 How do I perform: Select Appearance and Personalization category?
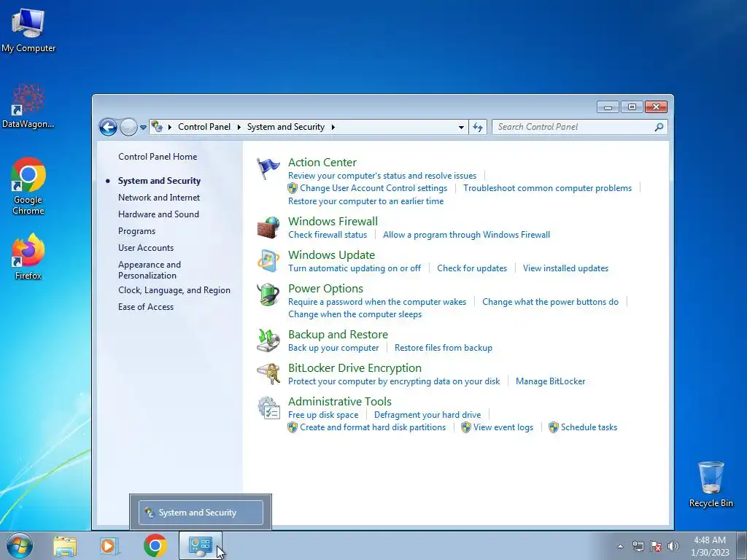pyautogui.click(x=150, y=270)
